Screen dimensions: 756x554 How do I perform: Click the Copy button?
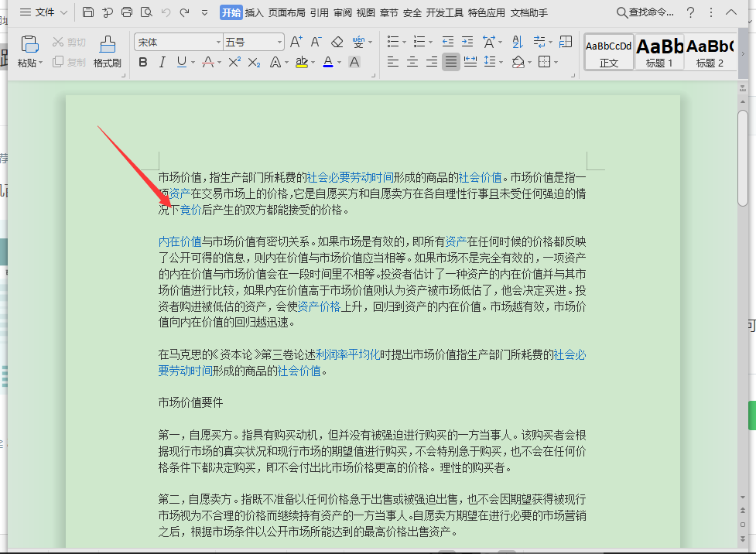tap(69, 62)
